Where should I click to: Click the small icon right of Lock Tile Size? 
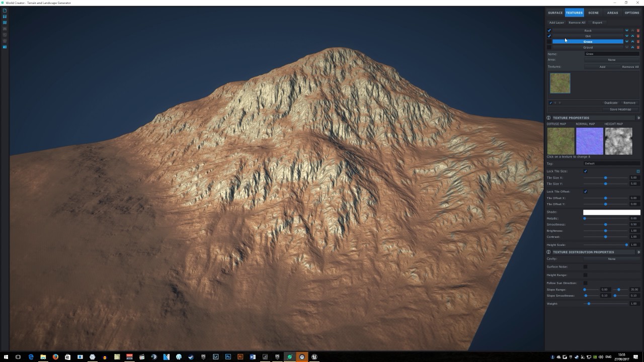coord(638,171)
